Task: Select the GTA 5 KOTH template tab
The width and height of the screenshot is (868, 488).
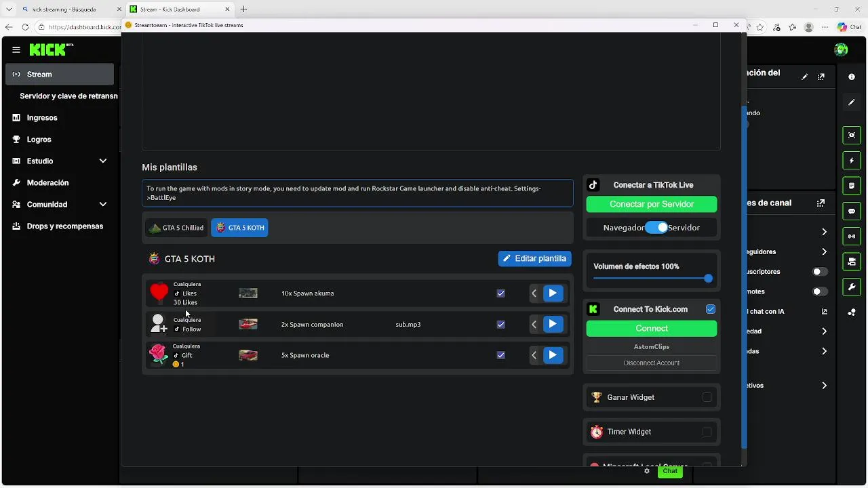Action: (x=239, y=228)
